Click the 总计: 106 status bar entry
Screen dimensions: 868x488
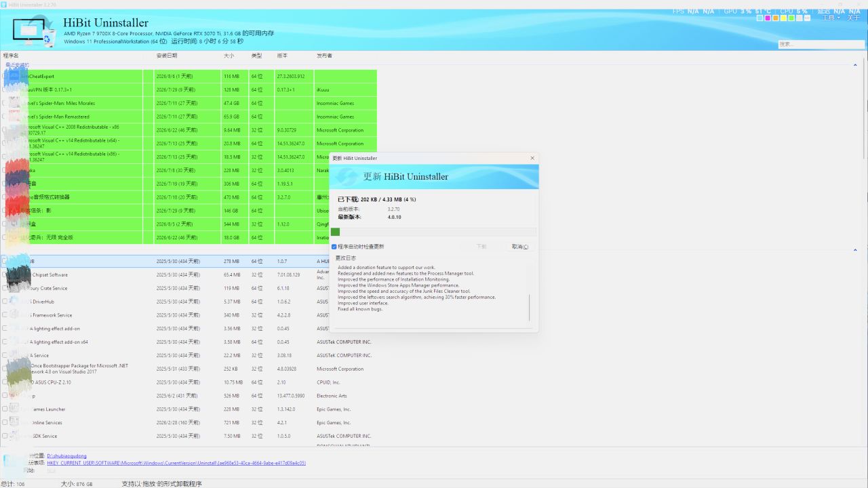(13, 484)
